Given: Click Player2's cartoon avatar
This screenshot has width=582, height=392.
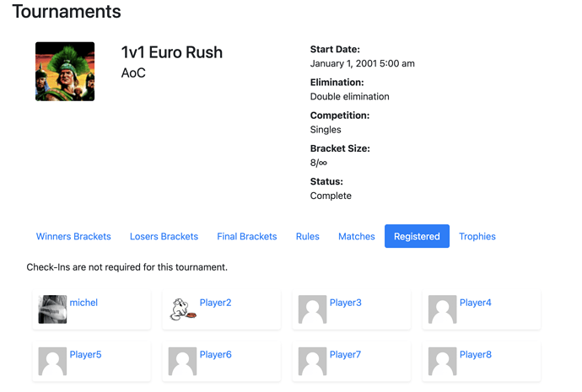Looking at the screenshot, I should pyautogui.click(x=183, y=309).
